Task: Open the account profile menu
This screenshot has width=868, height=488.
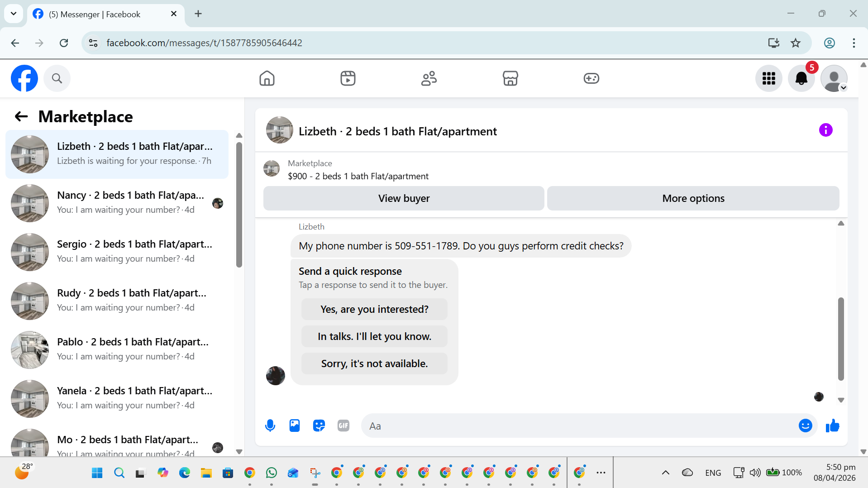Action: (x=834, y=78)
